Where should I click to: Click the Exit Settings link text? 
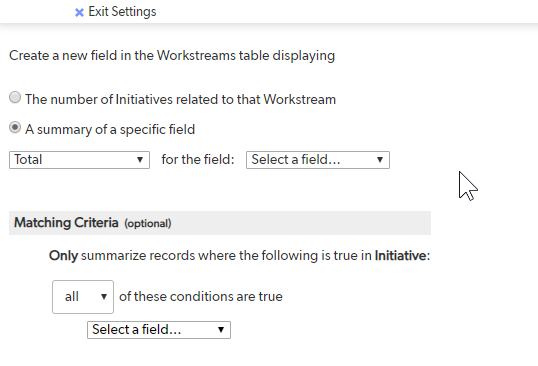122,12
